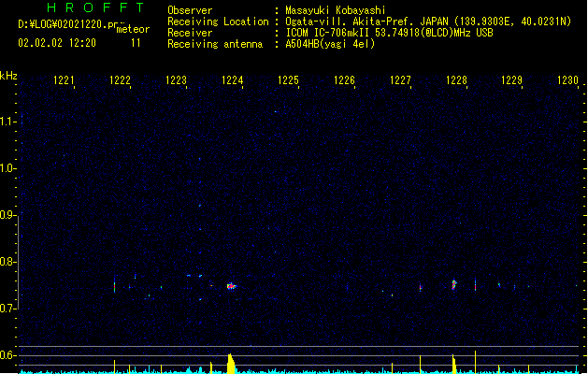This screenshot has height=374, width=588.
Task: Click the HROFFT title text
Action: coord(95,7)
